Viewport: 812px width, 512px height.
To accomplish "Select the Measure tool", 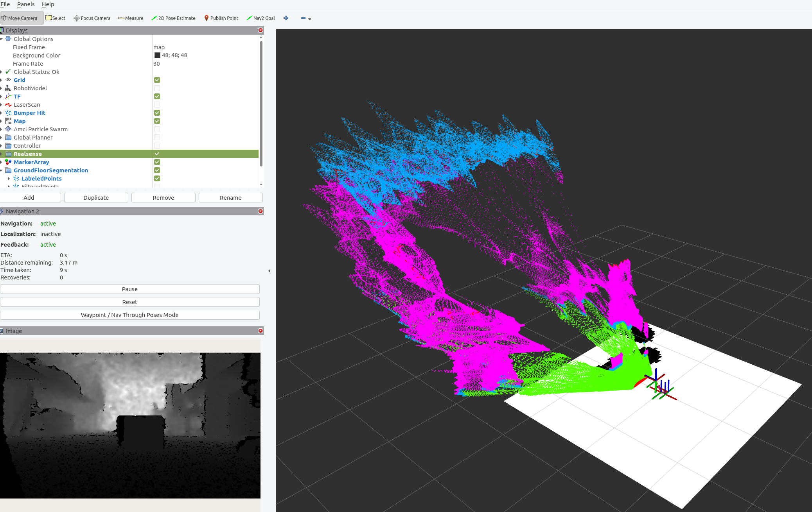I will click(x=131, y=18).
